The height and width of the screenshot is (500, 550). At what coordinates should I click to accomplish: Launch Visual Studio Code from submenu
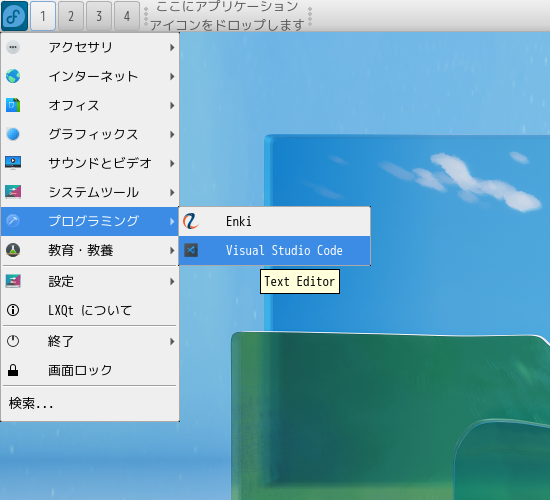[275, 250]
